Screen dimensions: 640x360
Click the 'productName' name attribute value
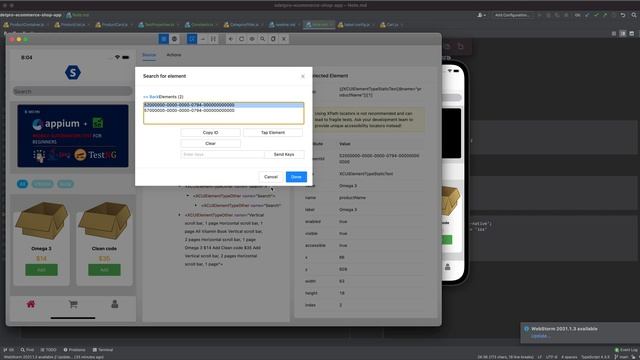[x=352, y=198]
